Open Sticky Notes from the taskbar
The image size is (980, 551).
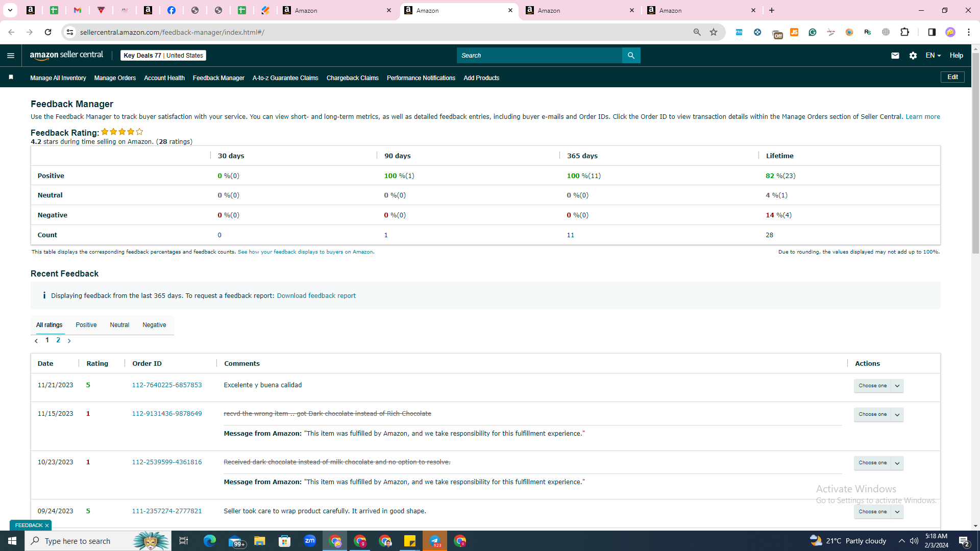(x=410, y=541)
